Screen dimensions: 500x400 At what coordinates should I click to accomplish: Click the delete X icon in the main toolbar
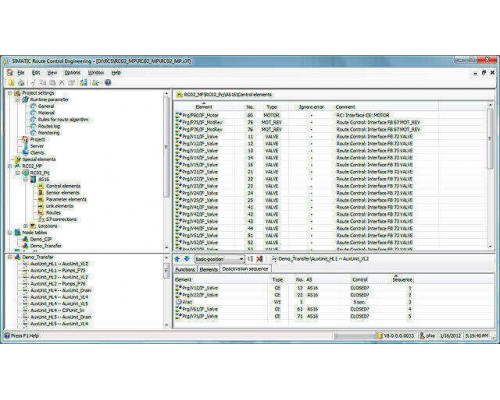(62, 82)
